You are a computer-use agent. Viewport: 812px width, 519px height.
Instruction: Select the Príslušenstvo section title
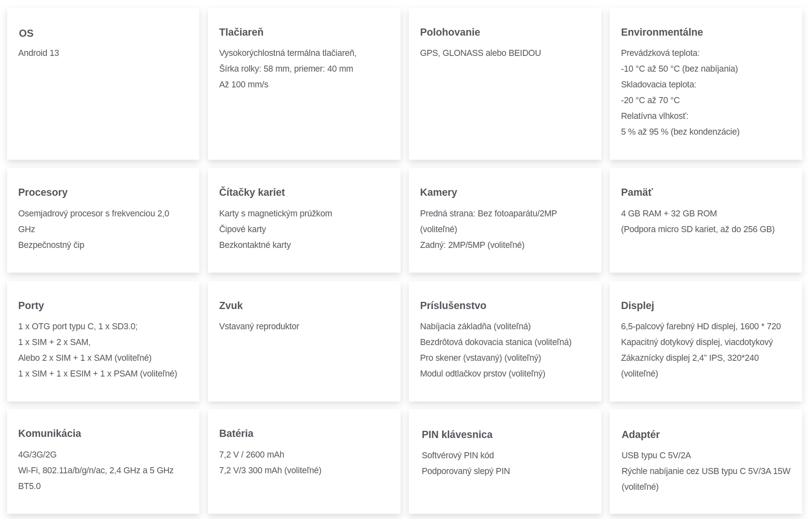(x=453, y=306)
